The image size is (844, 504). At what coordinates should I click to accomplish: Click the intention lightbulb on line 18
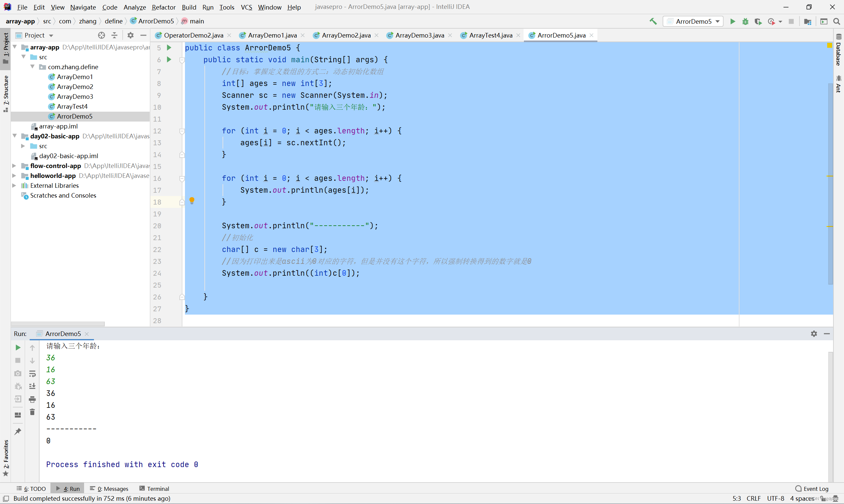click(x=192, y=201)
